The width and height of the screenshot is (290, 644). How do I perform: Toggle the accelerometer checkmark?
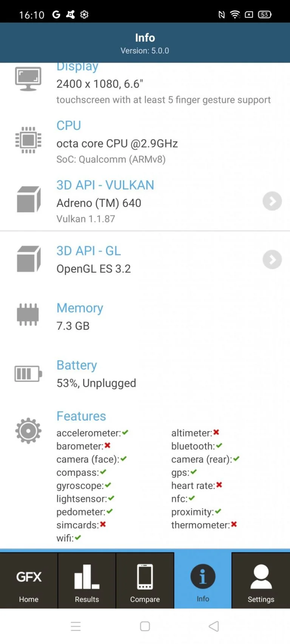(125, 432)
